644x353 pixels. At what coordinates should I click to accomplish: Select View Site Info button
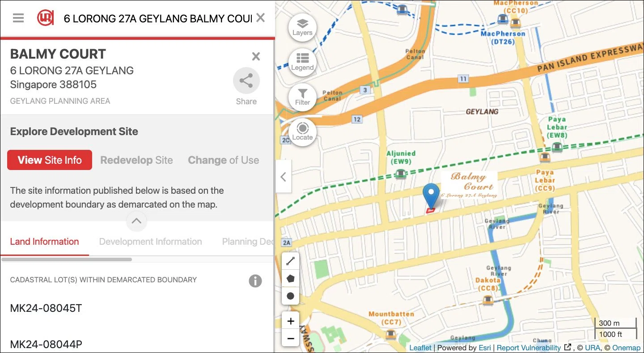[50, 160]
